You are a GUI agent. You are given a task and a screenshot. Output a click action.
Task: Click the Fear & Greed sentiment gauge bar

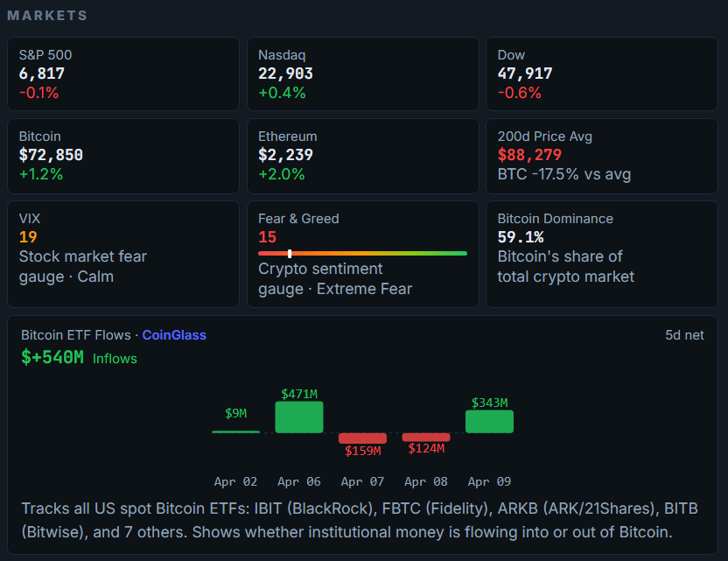tap(363, 254)
